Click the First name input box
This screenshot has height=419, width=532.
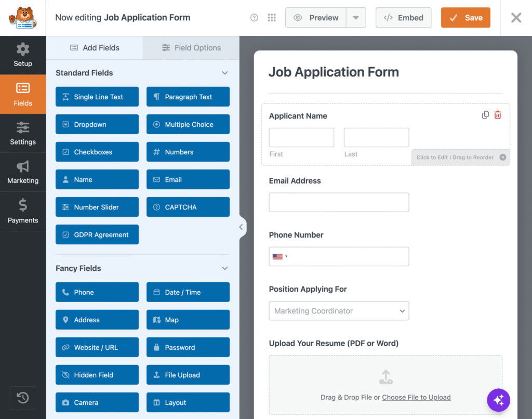301,138
